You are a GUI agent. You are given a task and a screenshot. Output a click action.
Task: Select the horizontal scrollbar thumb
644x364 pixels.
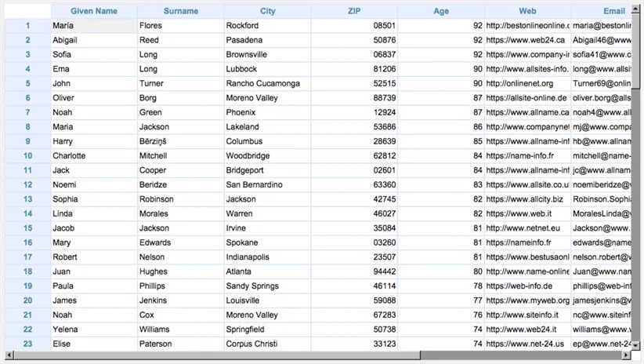coord(217,355)
